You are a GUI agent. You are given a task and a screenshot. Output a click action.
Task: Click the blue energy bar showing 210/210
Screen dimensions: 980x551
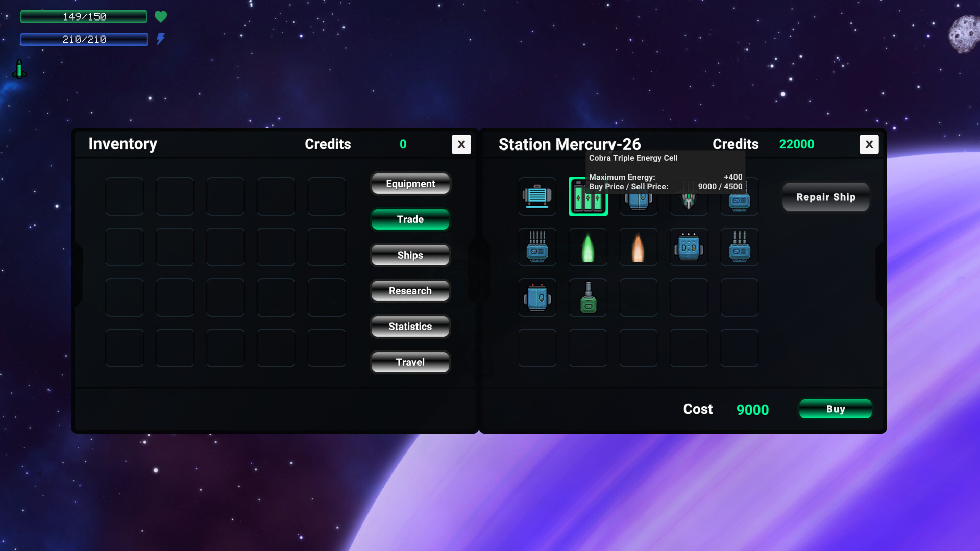click(84, 39)
